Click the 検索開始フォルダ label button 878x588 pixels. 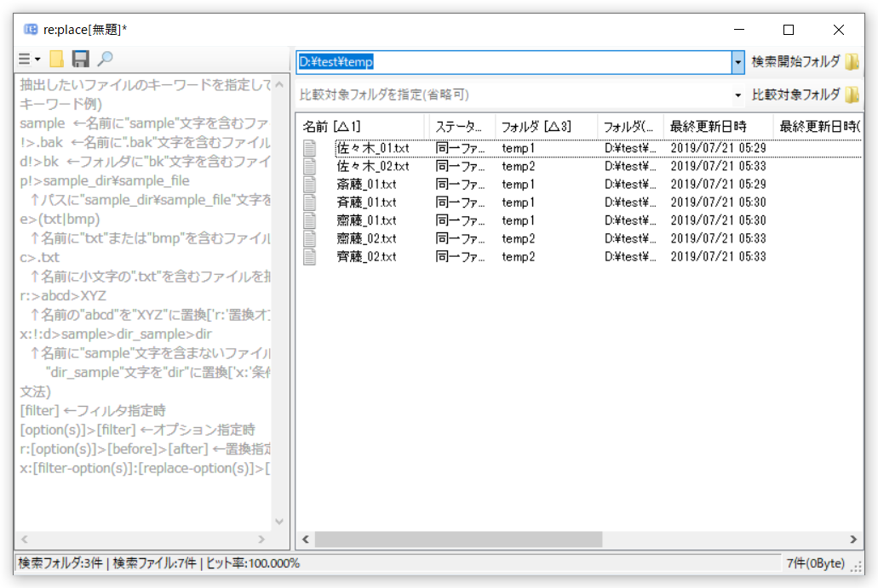[795, 61]
